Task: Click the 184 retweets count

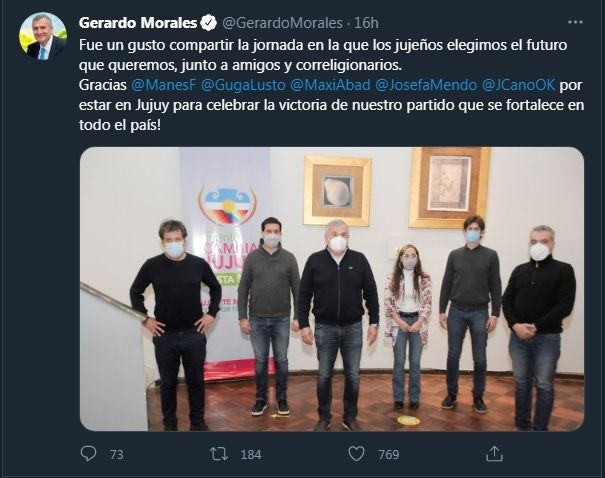Action: (251, 454)
